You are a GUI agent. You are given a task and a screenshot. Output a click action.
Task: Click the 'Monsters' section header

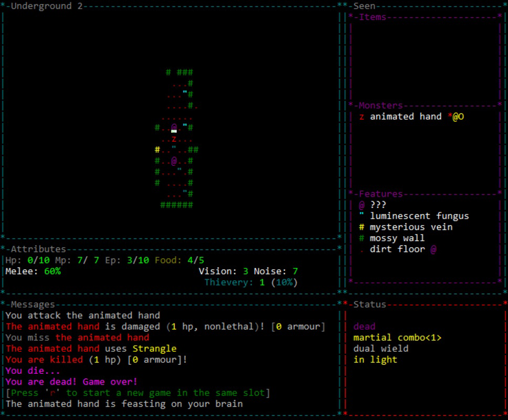coord(380,106)
